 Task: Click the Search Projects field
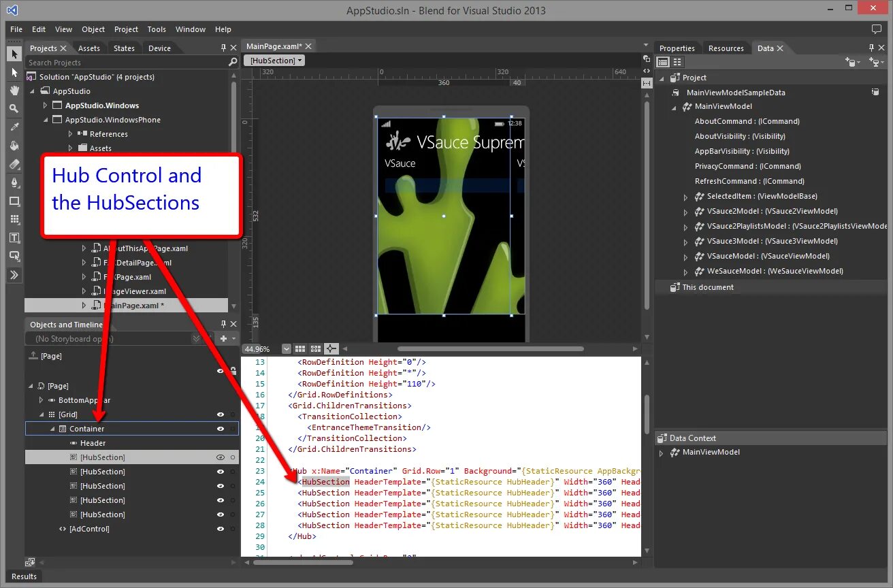tap(127, 63)
